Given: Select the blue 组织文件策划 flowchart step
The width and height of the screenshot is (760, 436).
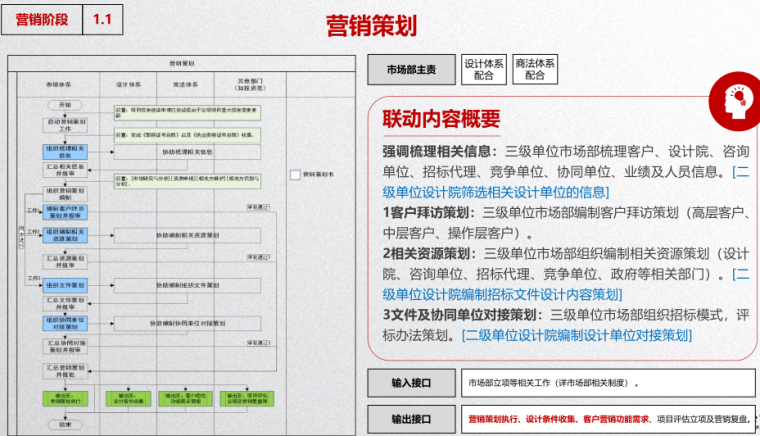Looking at the screenshot, I should pyautogui.click(x=65, y=285).
